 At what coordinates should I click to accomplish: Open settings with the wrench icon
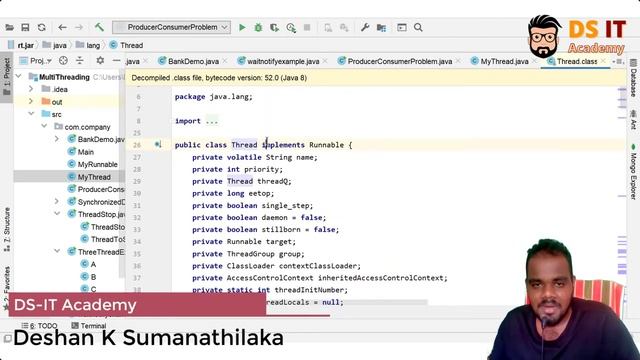365,27
